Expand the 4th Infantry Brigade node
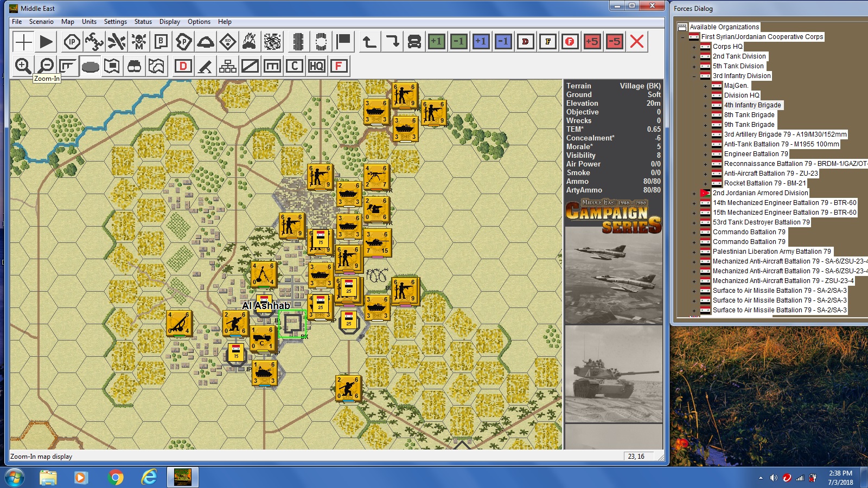Image resolution: width=868 pixels, height=488 pixels. tap(705, 105)
